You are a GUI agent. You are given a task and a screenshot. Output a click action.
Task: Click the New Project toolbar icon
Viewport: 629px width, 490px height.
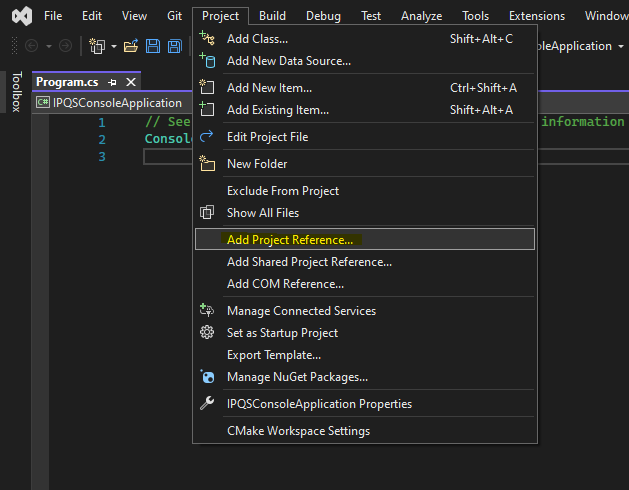click(97, 46)
